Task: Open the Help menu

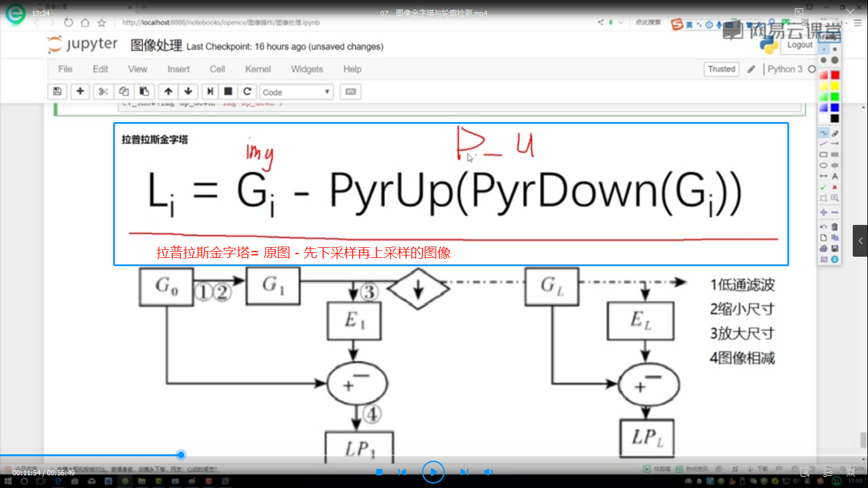Action: coord(352,69)
